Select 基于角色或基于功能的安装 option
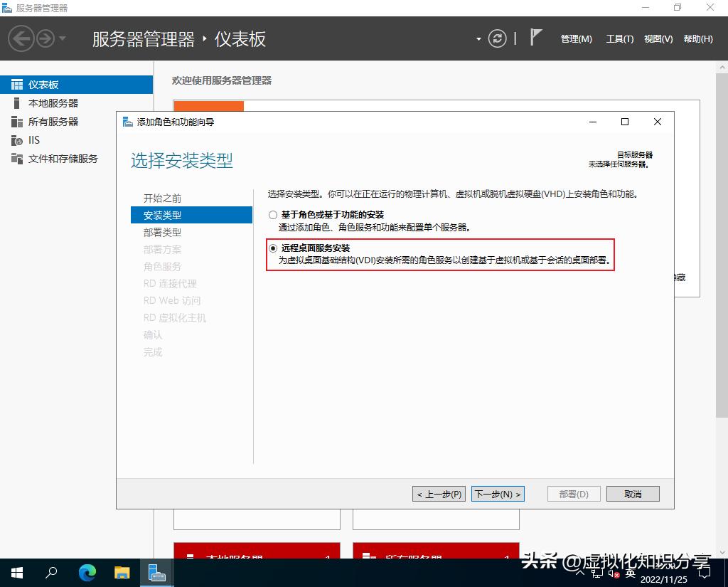This screenshot has width=728, height=587. click(272, 213)
